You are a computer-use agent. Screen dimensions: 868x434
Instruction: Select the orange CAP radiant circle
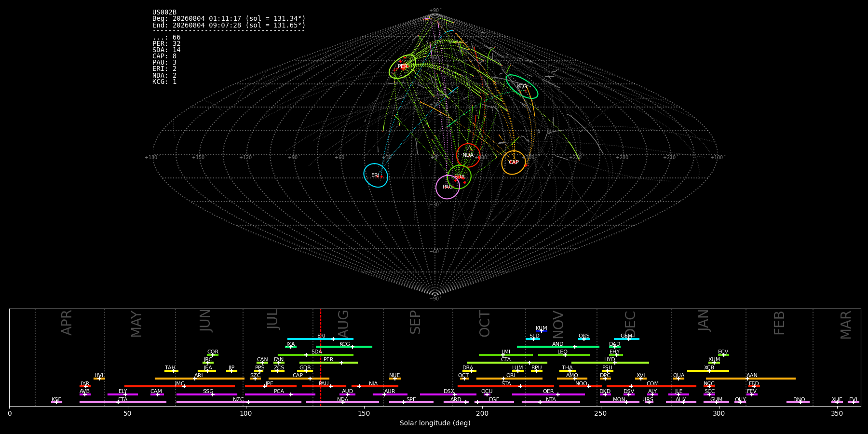[514, 163]
